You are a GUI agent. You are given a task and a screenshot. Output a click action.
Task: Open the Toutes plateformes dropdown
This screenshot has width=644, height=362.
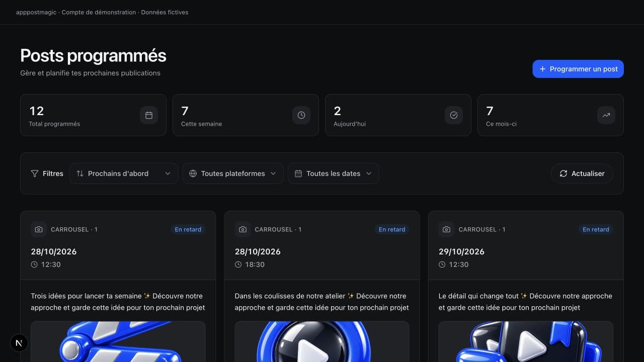pos(233,173)
